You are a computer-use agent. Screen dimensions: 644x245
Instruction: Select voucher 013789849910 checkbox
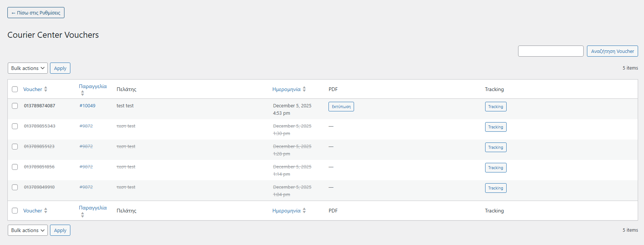(15, 187)
